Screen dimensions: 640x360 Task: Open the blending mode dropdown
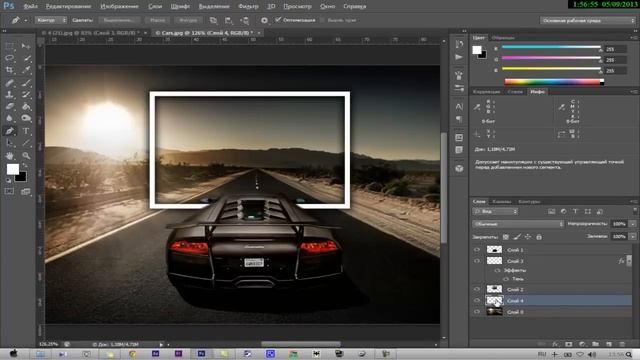click(x=518, y=224)
